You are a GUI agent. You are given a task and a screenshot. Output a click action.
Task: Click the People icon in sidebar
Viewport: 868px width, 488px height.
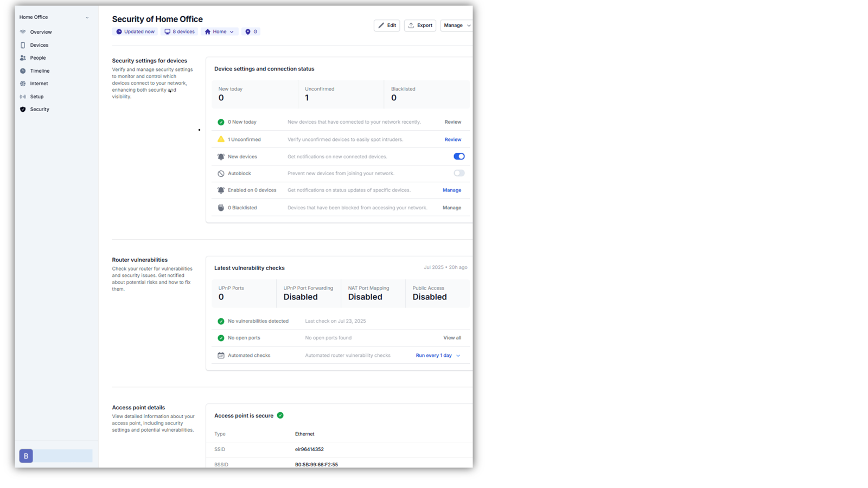pyautogui.click(x=23, y=58)
